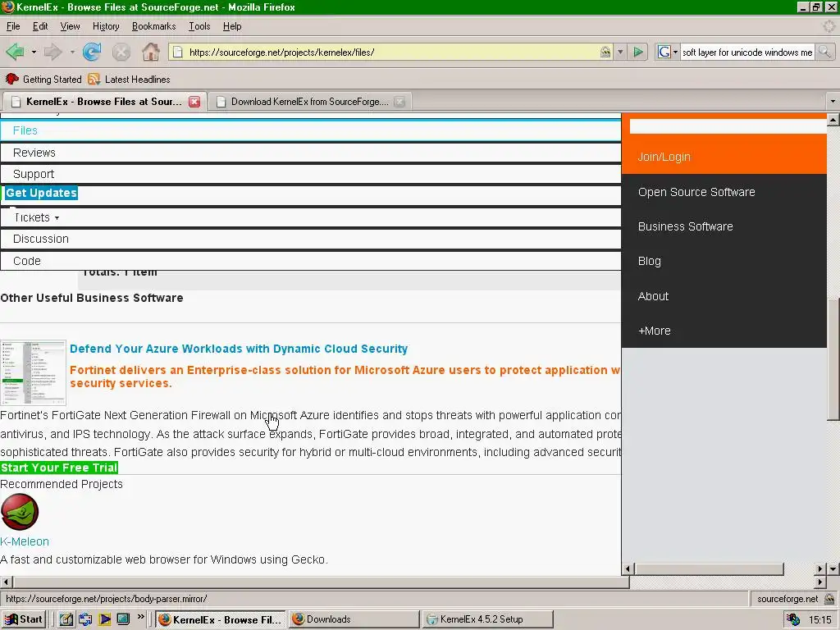Go to the Home page icon

point(151,52)
